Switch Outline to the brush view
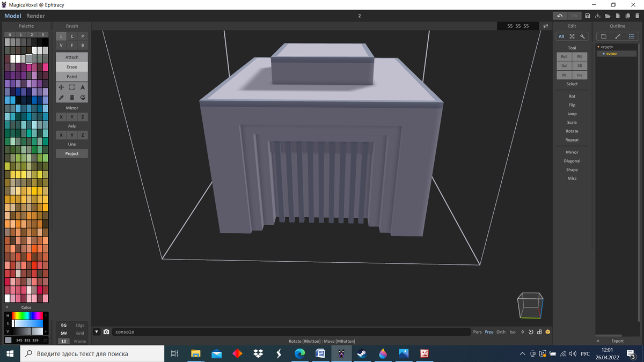Viewport: 644px width, 362px height. point(618,36)
